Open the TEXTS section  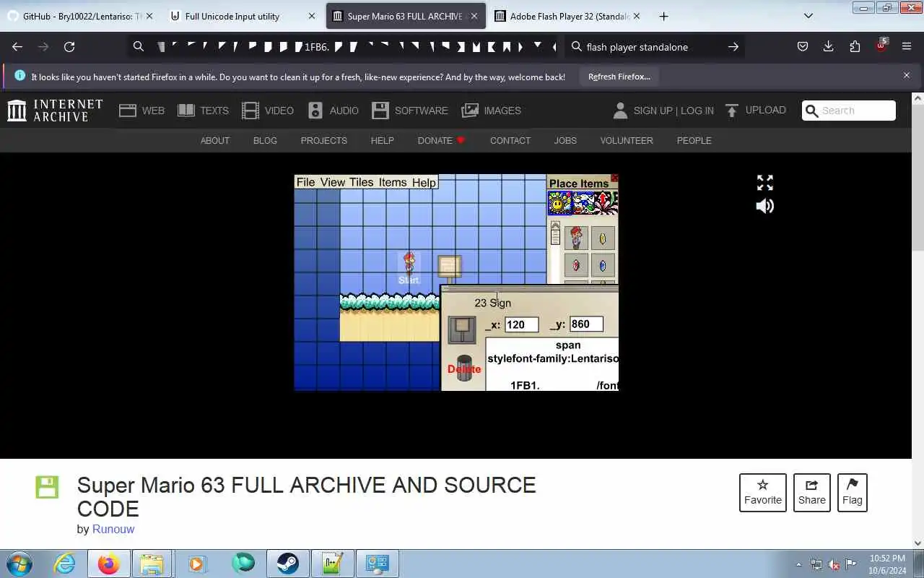pyautogui.click(x=203, y=111)
